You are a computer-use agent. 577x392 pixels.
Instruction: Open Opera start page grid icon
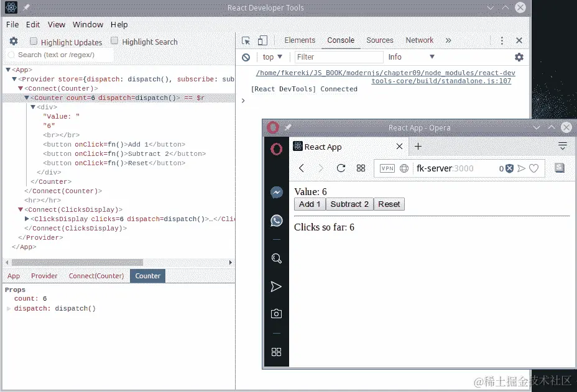click(x=361, y=168)
